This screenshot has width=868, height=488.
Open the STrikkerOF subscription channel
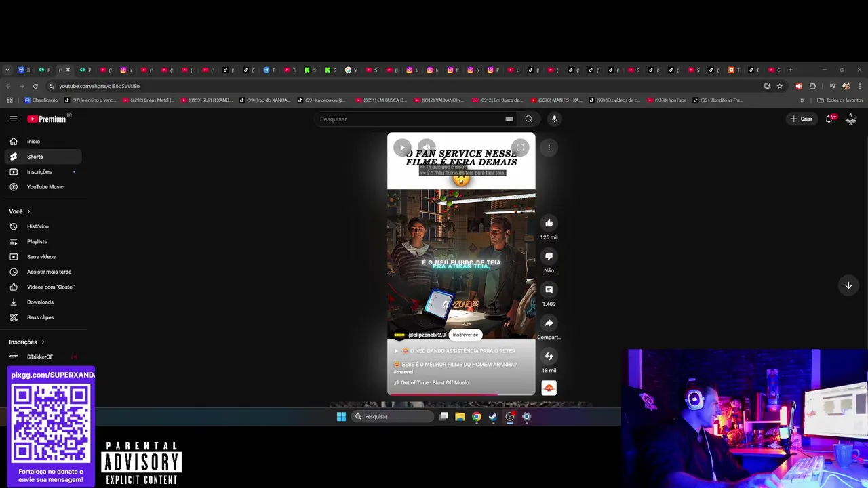[x=43, y=357]
